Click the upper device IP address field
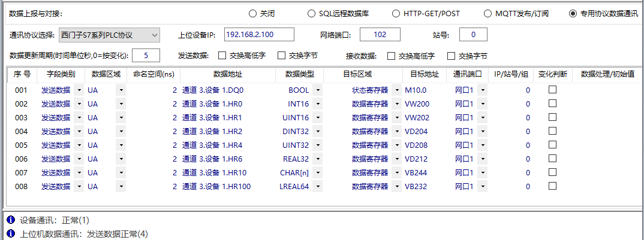The height and width of the screenshot is (240, 644). point(260,35)
